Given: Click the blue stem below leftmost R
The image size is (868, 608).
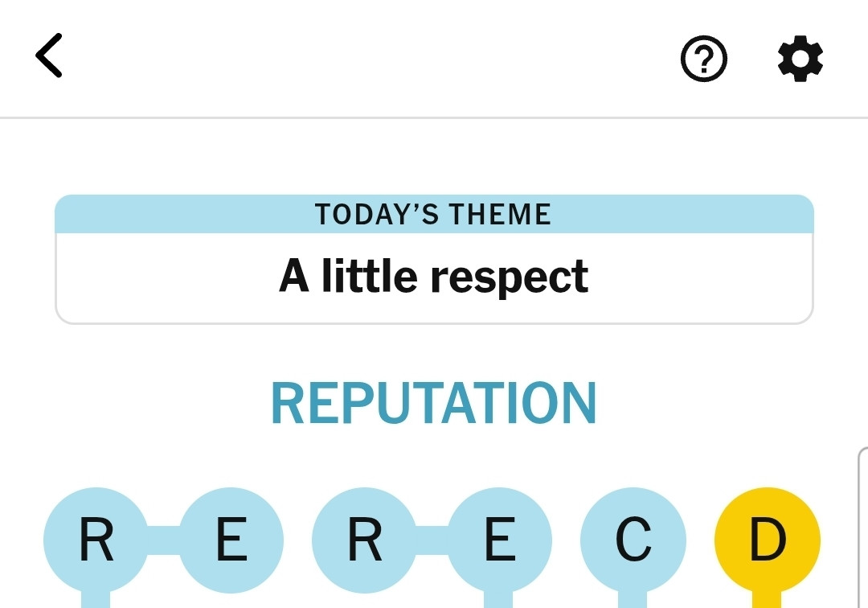Looking at the screenshot, I should pos(96,599).
